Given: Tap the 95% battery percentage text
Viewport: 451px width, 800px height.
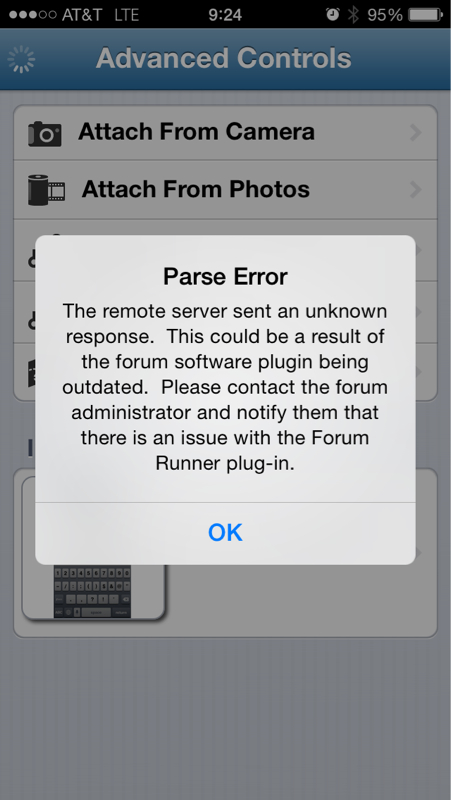Looking at the screenshot, I should pyautogui.click(x=385, y=15).
